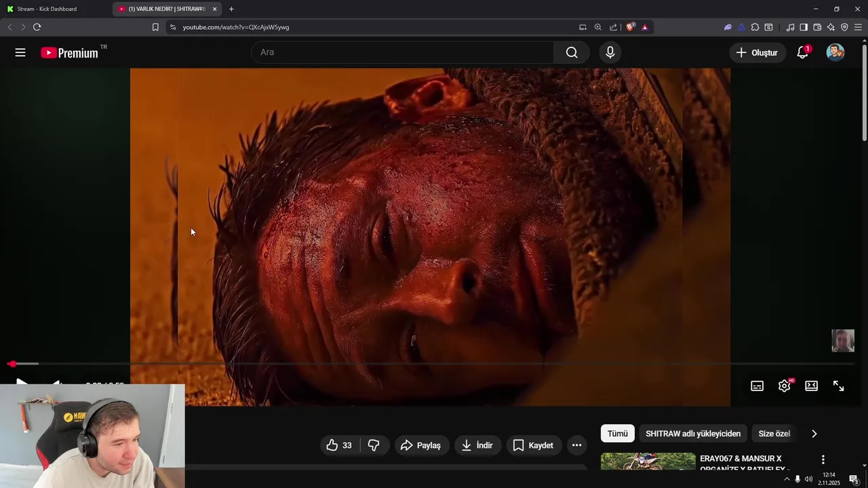Go back in browser history
The height and width of the screenshot is (488, 868).
coord(9,27)
